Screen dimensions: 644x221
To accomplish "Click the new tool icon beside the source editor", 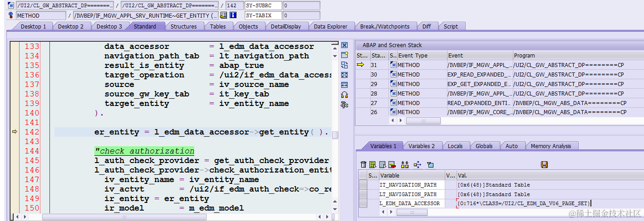I will pos(344,55).
